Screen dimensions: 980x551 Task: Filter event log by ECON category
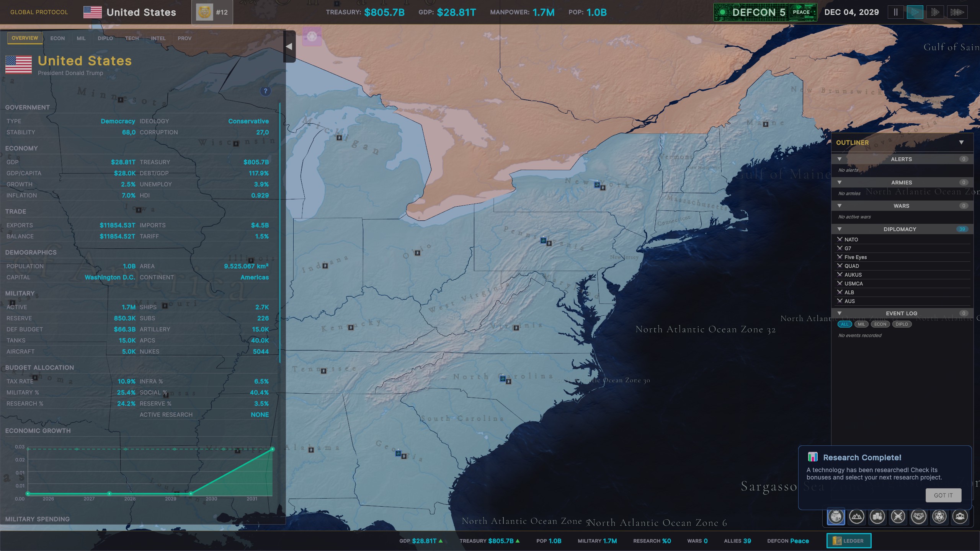point(880,324)
